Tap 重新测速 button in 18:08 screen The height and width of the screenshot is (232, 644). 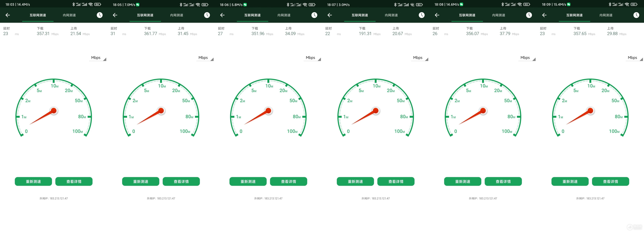pos(463,181)
